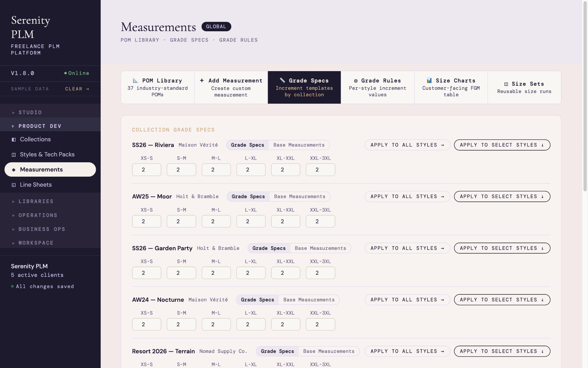Edit the XXL-3XL increment for SS26 Riviera

(320, 170)
